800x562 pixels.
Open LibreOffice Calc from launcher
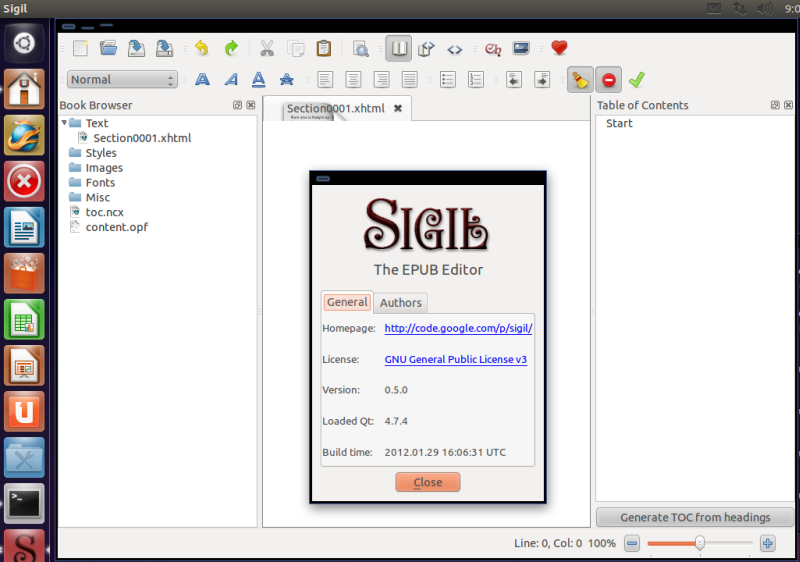pyautogui.click(x=24, y=320)
